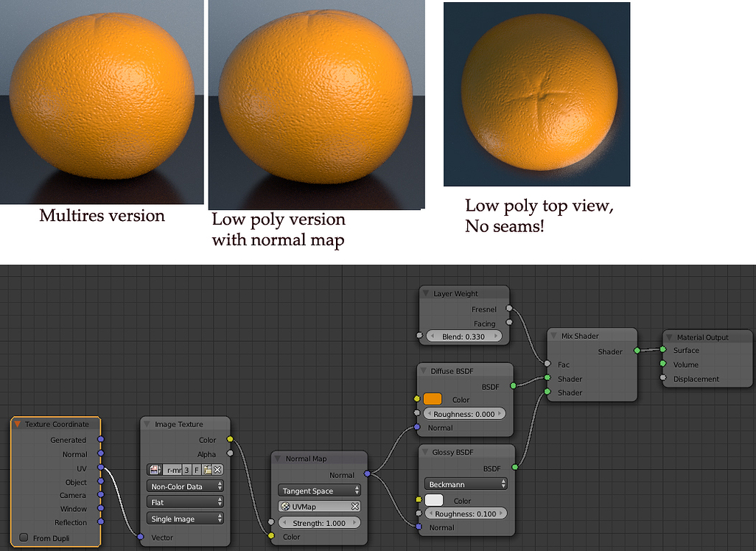Viewport: 756px width, 551px height.
Task: Click the 'with normal map' caption text
Action: click(x=279, y=239)
